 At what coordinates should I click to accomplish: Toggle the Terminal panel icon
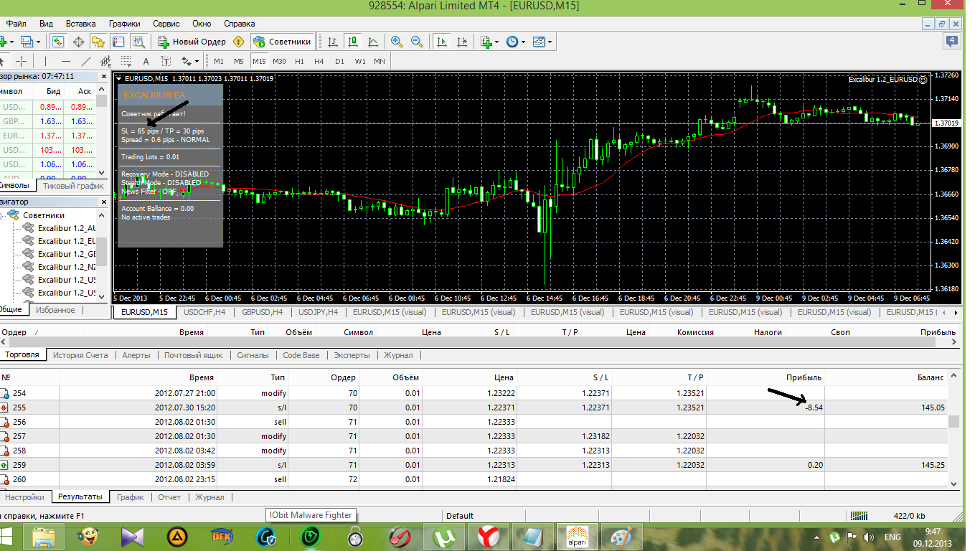tap(118, 42)
